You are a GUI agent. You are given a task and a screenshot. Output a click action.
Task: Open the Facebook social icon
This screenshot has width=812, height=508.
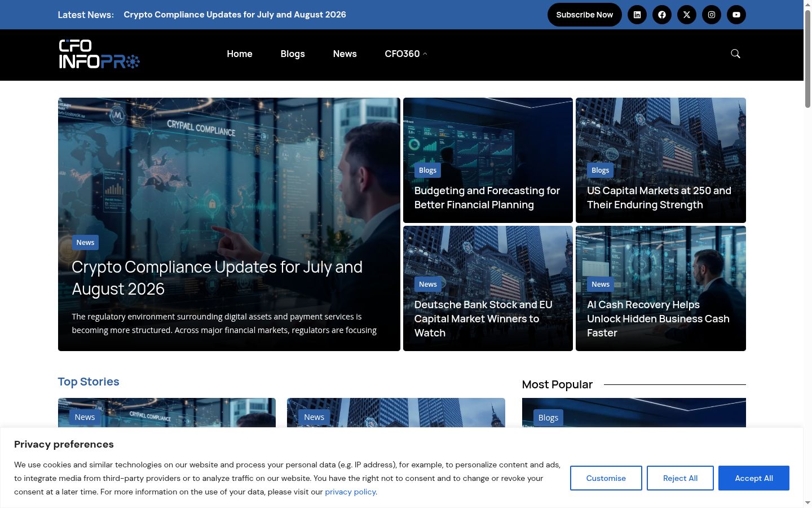point(662,15)
